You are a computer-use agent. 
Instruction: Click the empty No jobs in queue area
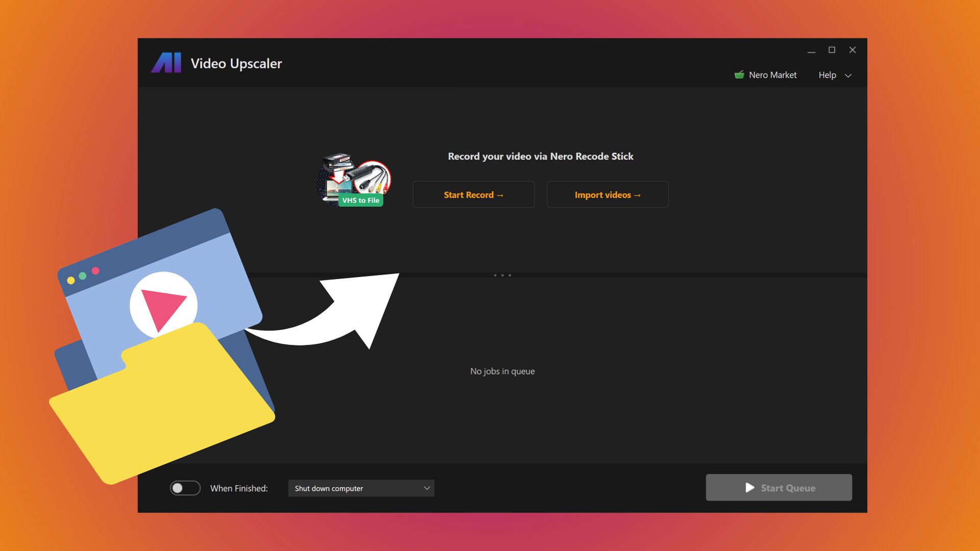pyautogui.click(x=502, y=371)
